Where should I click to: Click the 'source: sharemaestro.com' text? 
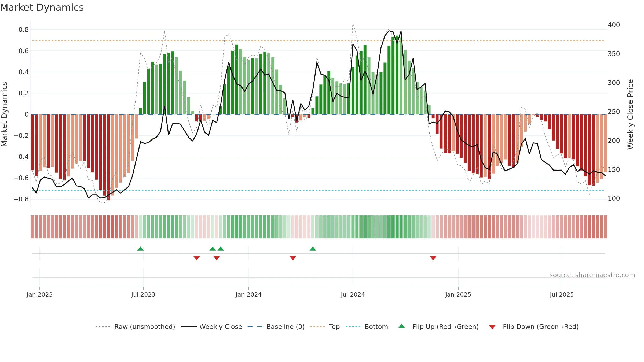(x=592, y=275)
